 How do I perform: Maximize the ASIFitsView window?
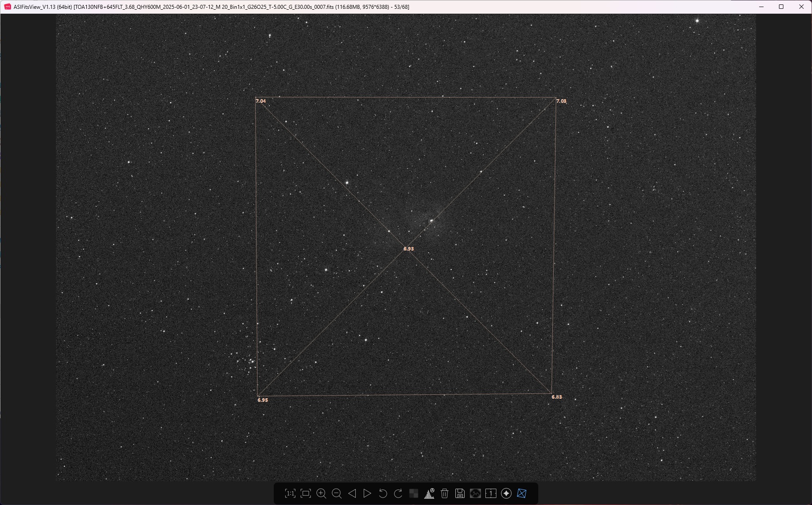click(781, 7)
